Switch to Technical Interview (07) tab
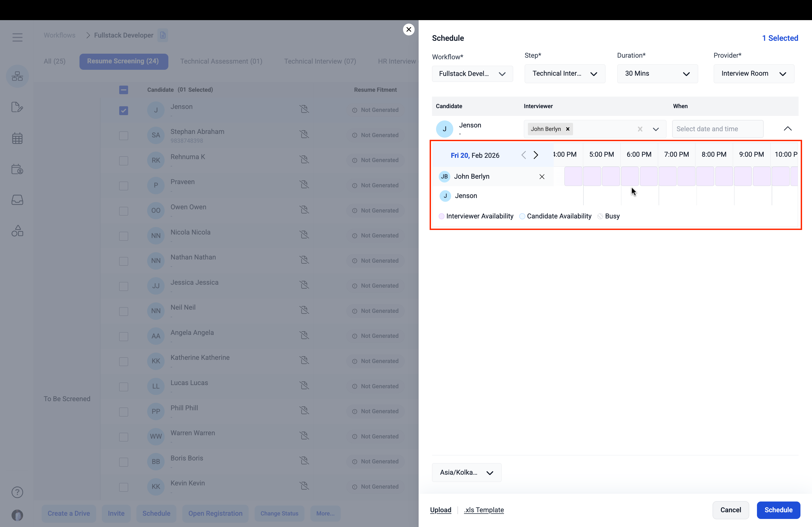Viewport: 812px width, 527px height. point(320,61)
